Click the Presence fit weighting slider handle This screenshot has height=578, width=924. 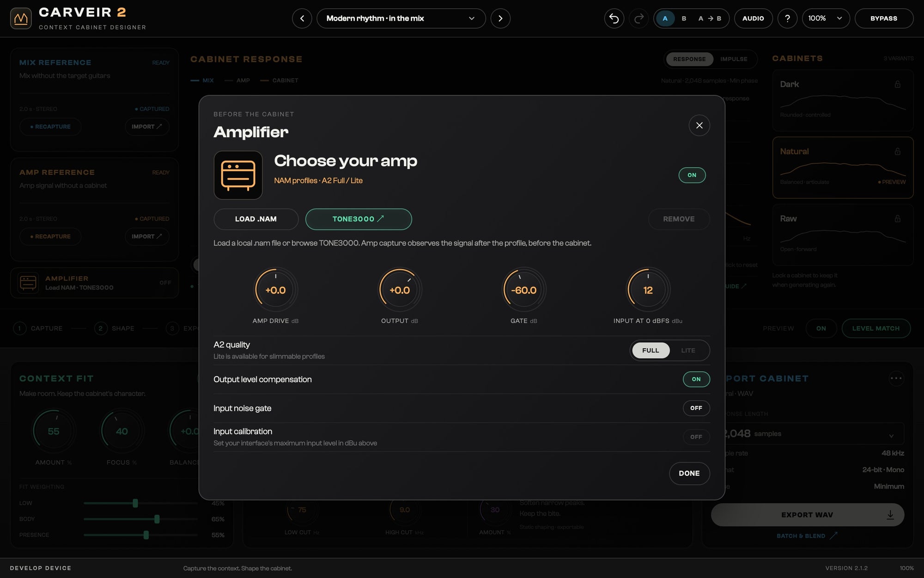[146, 535]
